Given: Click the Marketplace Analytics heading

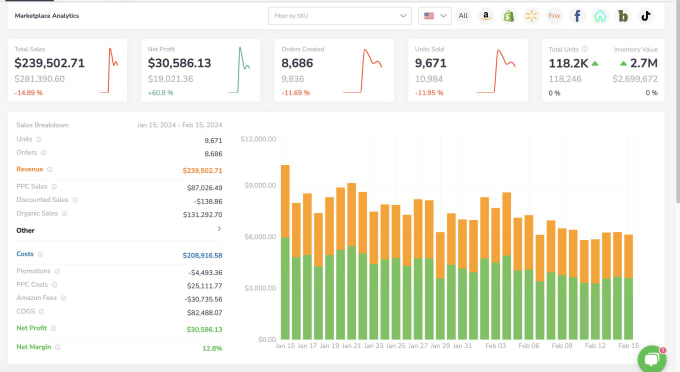Looking at the screenshot, I should 47,16.
